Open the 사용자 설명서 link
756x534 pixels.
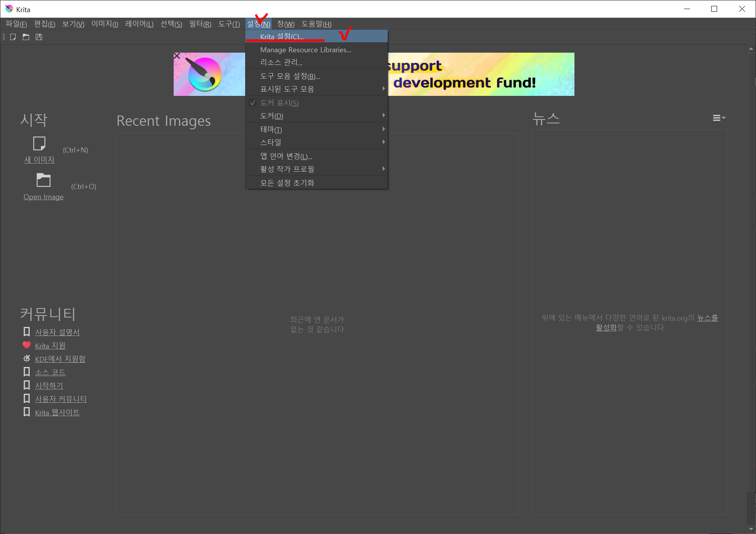pos(57,332)
